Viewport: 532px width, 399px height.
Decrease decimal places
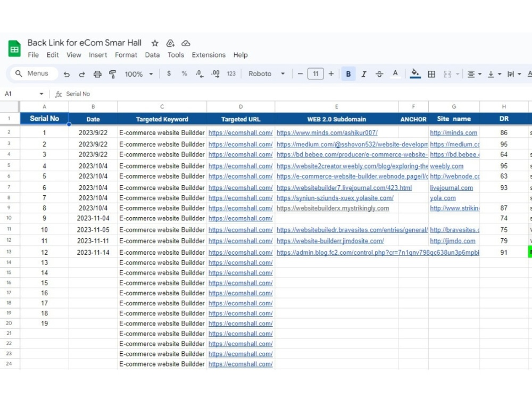199,73
